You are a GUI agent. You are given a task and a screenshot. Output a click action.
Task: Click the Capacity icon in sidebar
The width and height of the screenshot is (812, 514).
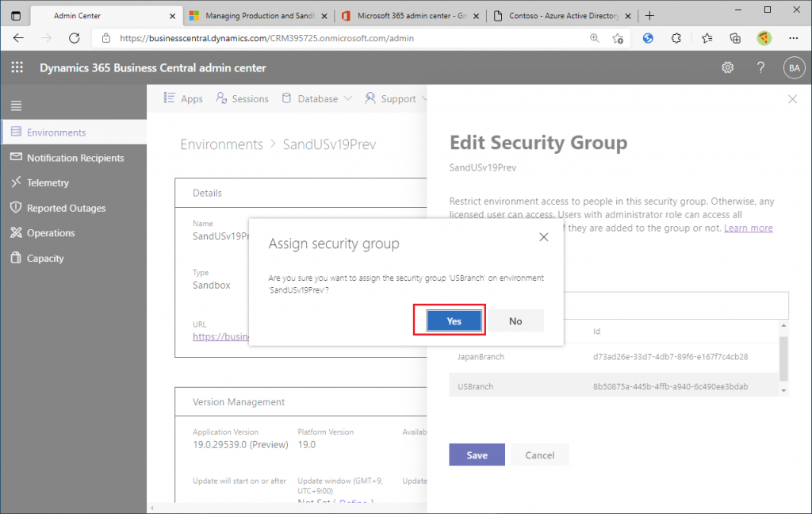point(16,258)
